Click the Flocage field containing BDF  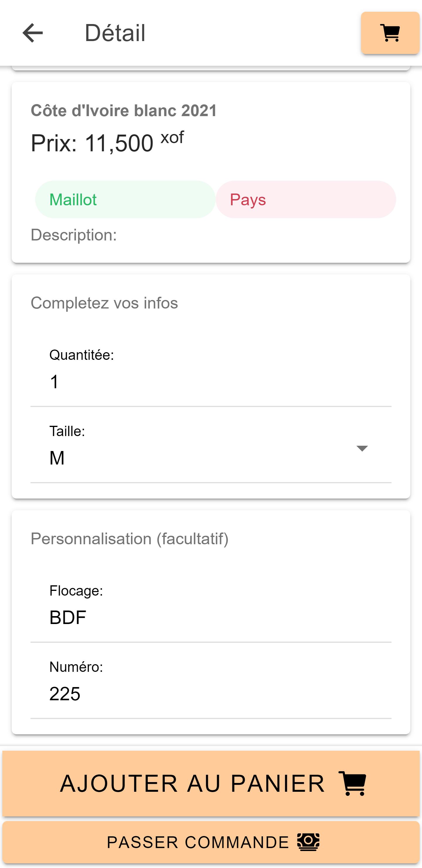pyautogui.click(x=211, y=618)
